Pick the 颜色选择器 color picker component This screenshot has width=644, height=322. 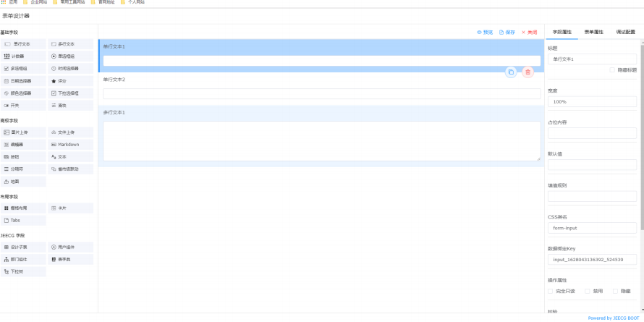[23, 93]
